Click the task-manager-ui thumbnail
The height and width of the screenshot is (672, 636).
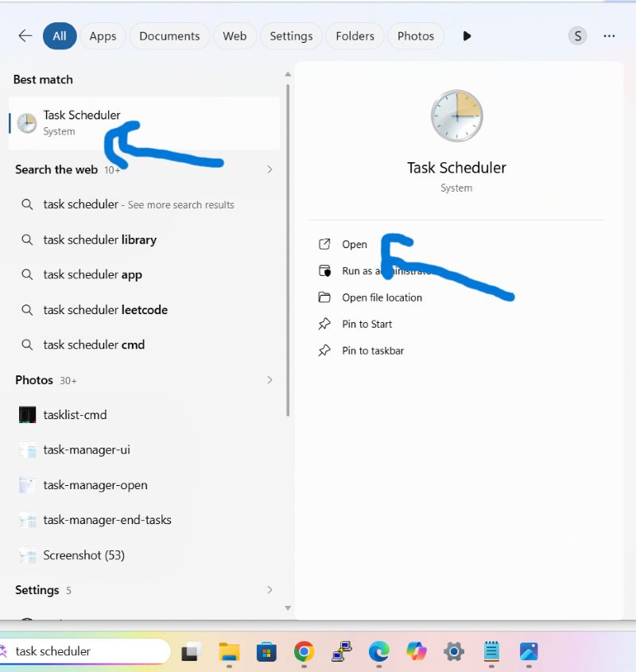point(28,450)
